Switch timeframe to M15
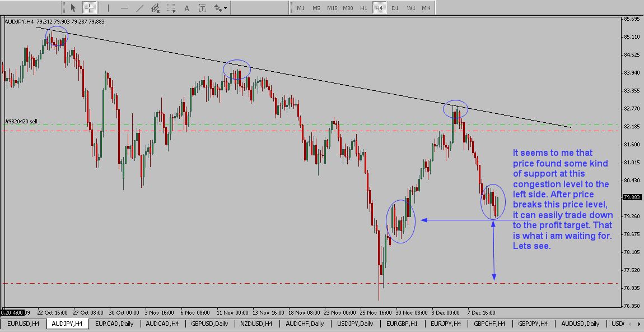This screenshot has width=644, height=332. click(x=332, y=8)
